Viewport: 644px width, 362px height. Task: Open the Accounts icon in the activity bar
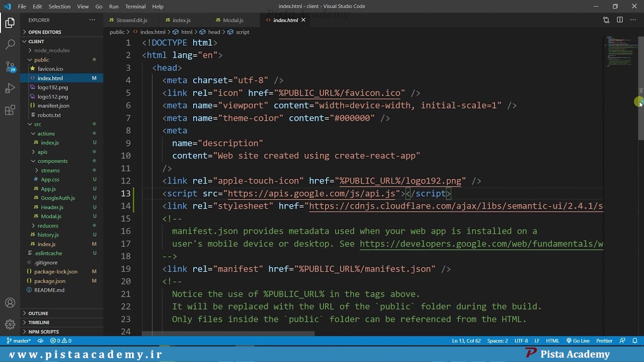10,303
